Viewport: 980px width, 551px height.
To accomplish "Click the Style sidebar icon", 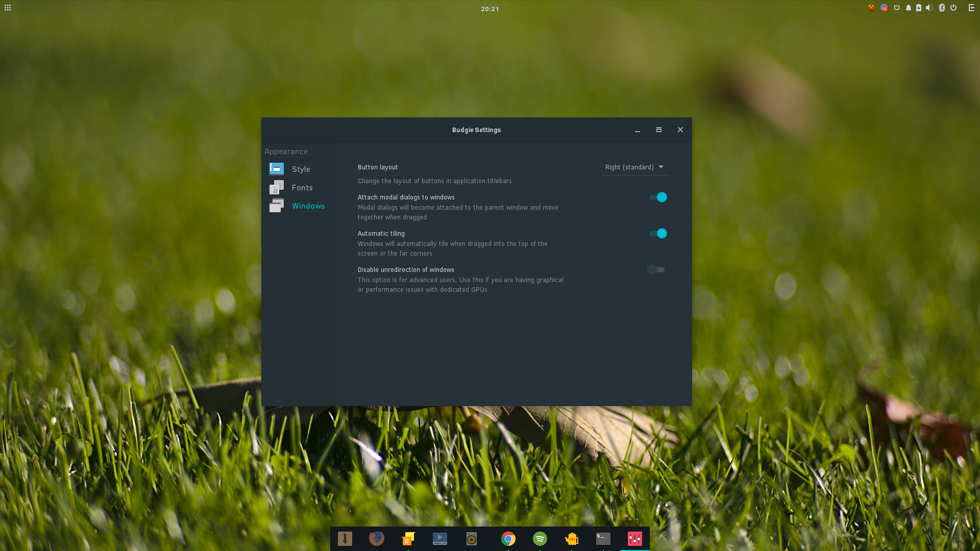I will pyautogui.click(x=277, y=169).
